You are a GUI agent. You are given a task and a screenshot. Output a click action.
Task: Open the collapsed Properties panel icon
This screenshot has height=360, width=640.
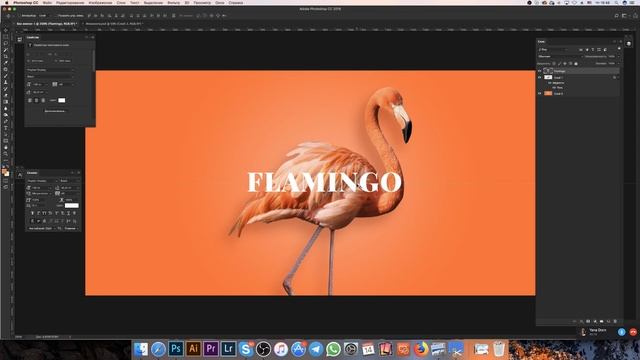click(20, 40)
